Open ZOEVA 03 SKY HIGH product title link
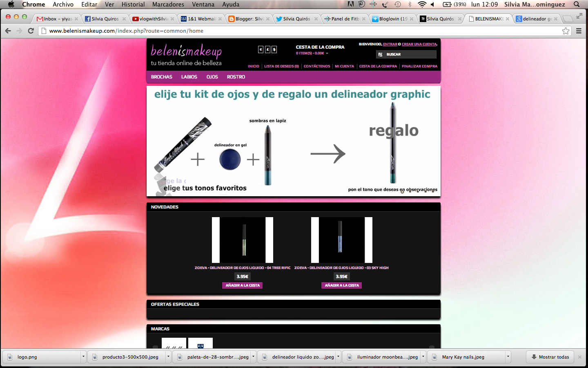The width and height of the screenshot is (588, 368). pos(341,268)
